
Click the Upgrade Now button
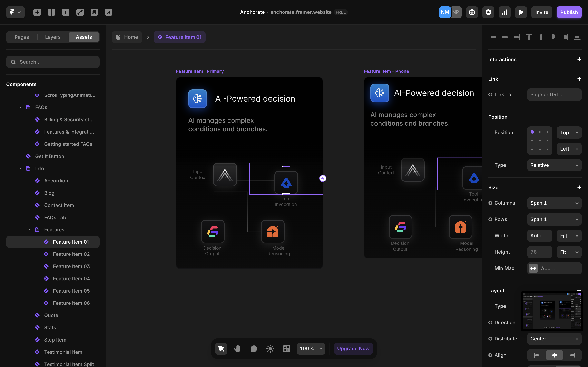(x=353, y=349)
